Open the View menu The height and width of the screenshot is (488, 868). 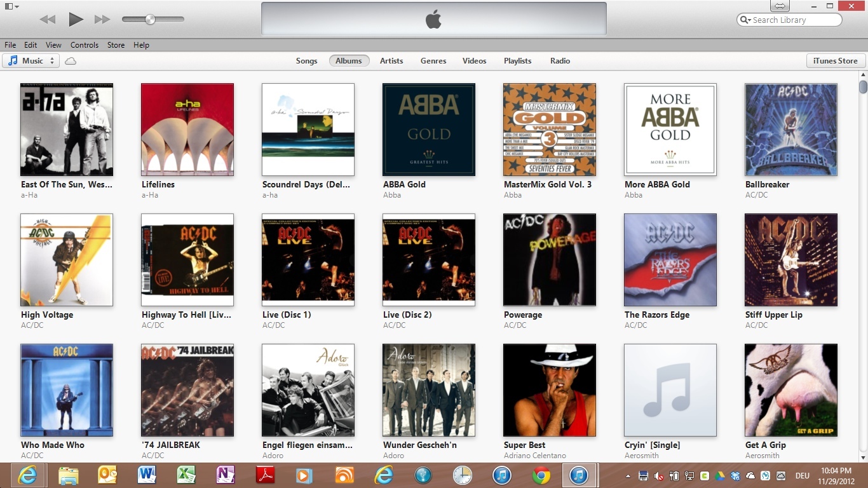[x=53, y=45]
